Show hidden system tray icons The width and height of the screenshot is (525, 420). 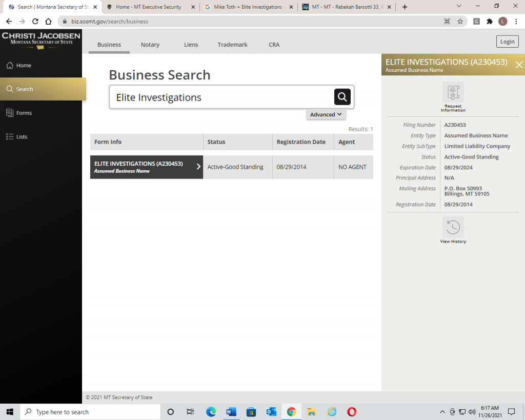pyautogui.click(x=442, y=412)
